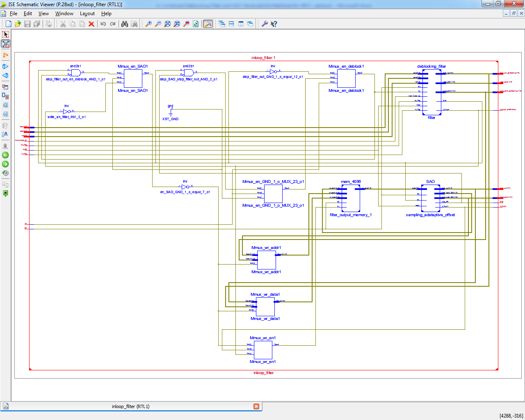The image size is (525, 420).
Task: Click the Zoom to Box icon
Action: coord(177,24)
